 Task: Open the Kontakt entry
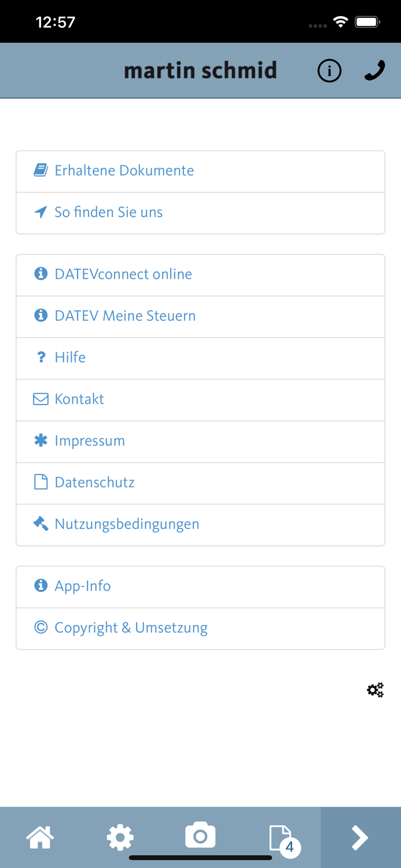point(200,400)
